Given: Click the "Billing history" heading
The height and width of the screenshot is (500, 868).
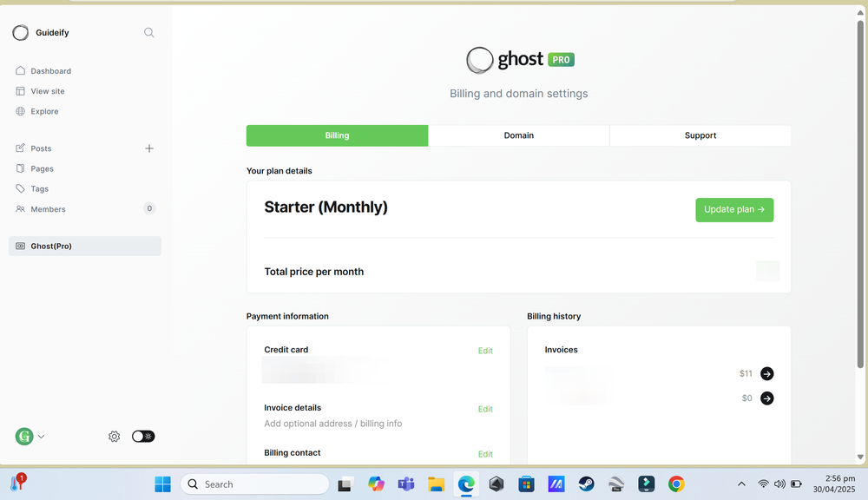Looking at the screenshot, I should tap(554, 316).
